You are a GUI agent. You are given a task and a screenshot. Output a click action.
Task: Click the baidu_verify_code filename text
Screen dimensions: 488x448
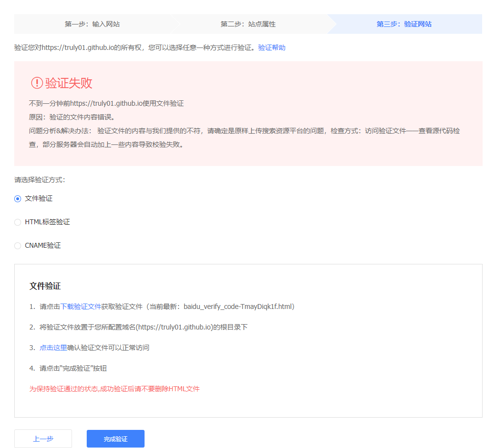[x=238, y=307]
